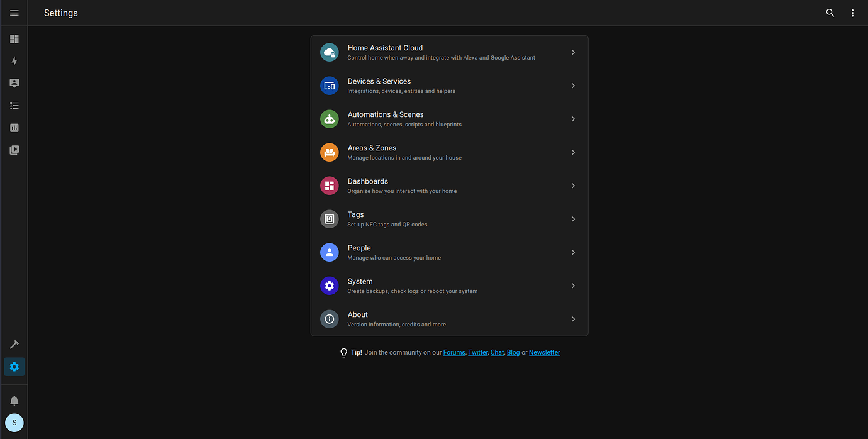868x439 pixels.
Task: Select the "Automations & Scenes" title text
Action: tap(386, 114)
